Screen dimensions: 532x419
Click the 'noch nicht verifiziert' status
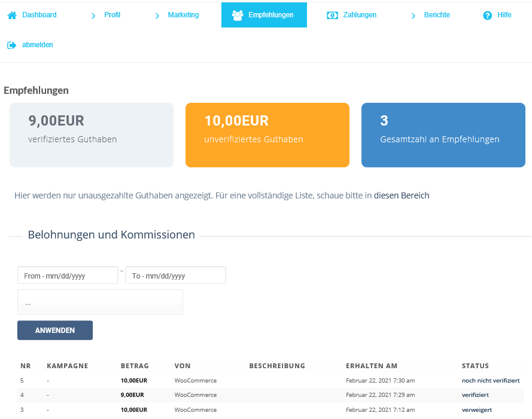491,381
